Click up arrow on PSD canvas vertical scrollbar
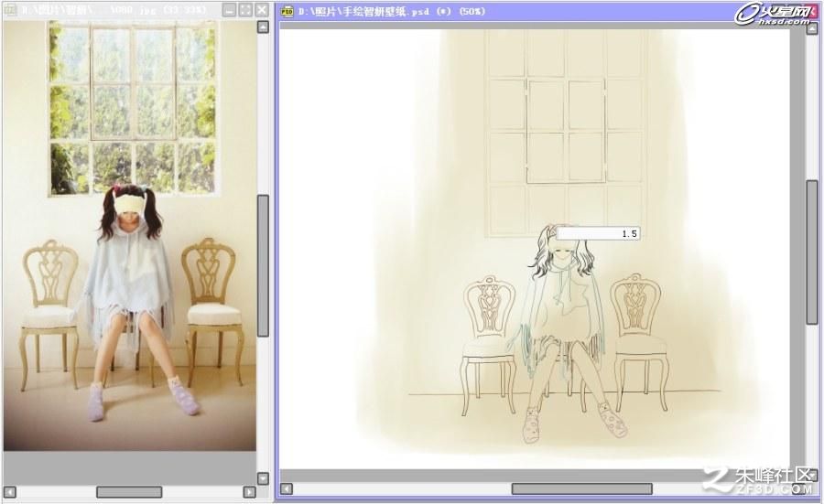This screenshot has width=824, height=504. (812, 28)
